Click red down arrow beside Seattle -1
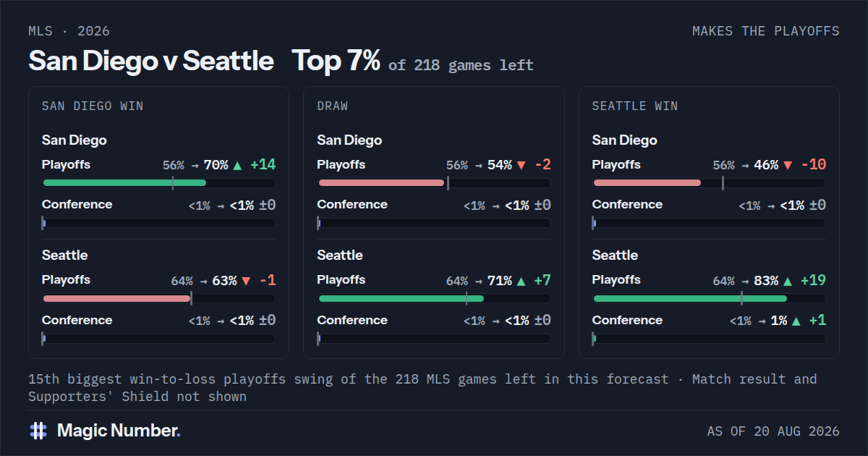The image size is (868, 456). [x=246, y=281]
